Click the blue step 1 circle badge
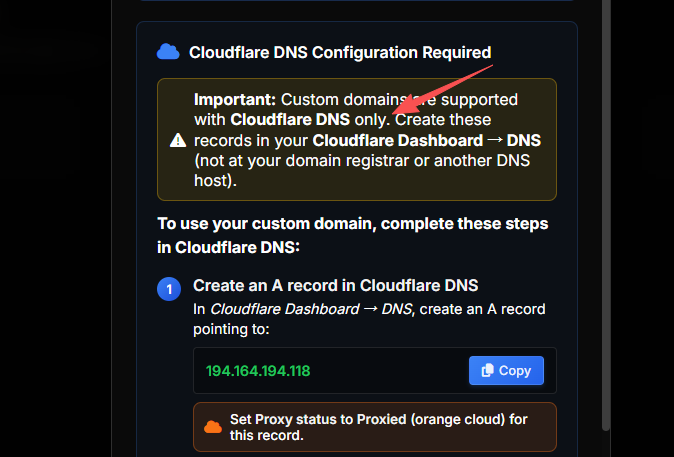The width and height of the screenshot is (674, 457). (169, 289)
